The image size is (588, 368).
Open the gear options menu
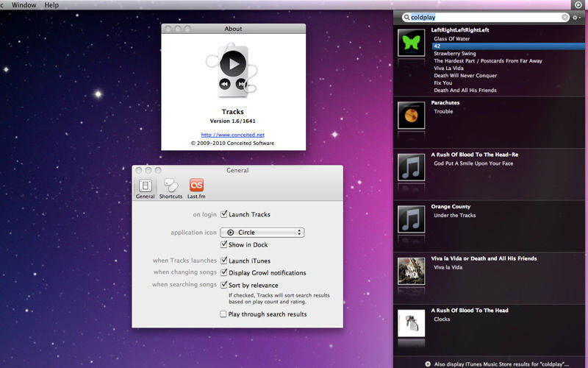pos(576,18)
